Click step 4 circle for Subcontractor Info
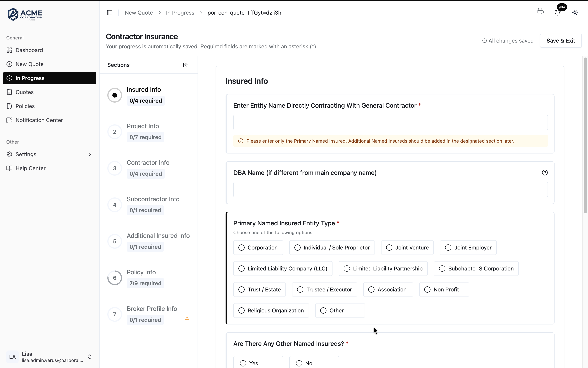 (x=115, y=205)
